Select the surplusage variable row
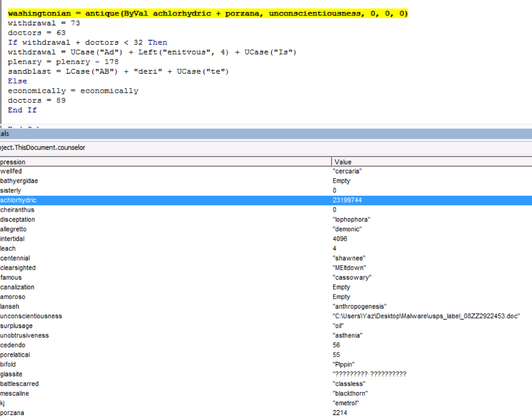 [x=266, y=326]
